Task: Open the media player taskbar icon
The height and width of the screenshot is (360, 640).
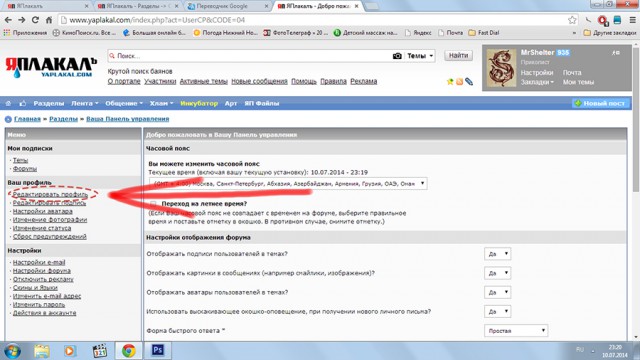Action: (70, 351)
